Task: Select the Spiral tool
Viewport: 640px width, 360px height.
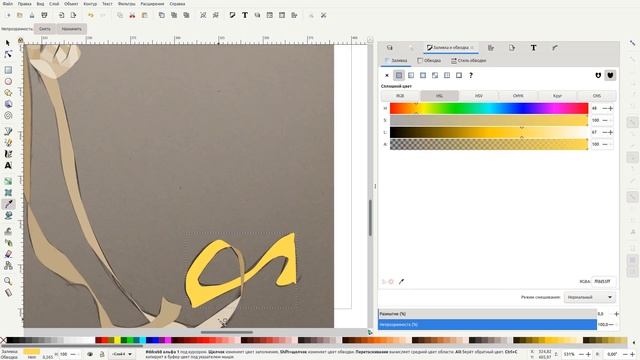Action: (8, 116)
